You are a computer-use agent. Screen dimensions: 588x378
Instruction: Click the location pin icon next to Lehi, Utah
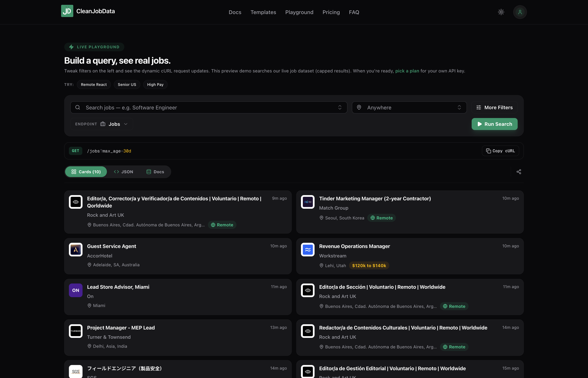click(x=321, y=266)
